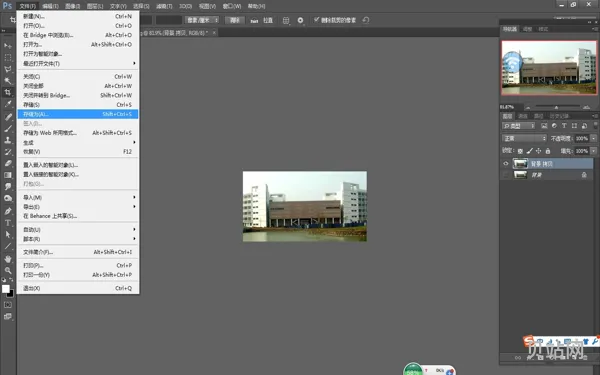
Task: Expand the 生成 submenu
Action: pos(78,142)
